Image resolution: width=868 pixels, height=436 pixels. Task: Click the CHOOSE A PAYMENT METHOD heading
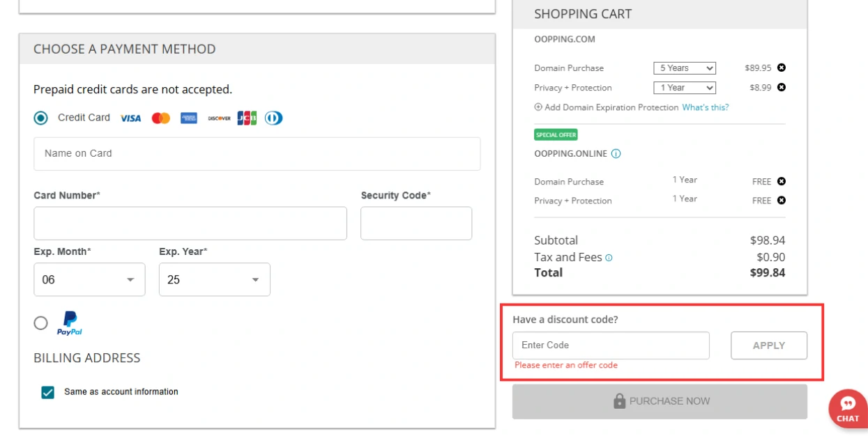[125, 49]
